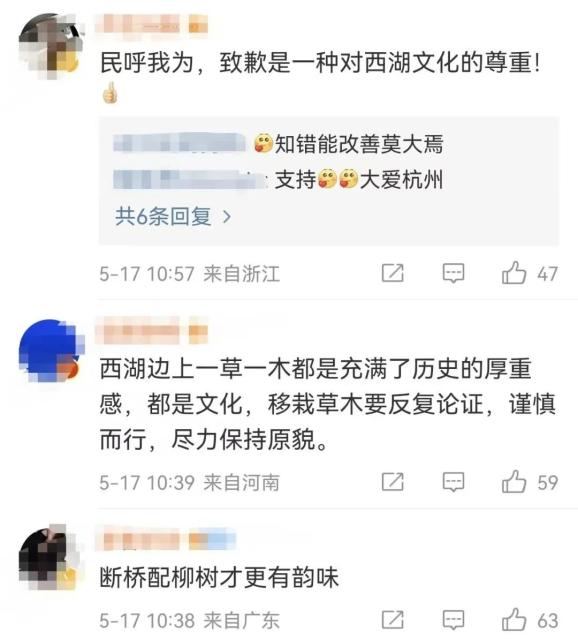Viewport: 578px width, 639px height.
Task: Open the replier's name before 知错能改善莫大焉
Action: pyautogui.click(x=179, y=143)
